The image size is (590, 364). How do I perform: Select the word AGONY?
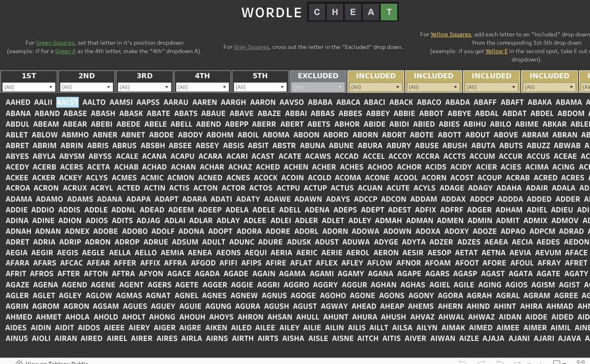(x=421, y=296)
